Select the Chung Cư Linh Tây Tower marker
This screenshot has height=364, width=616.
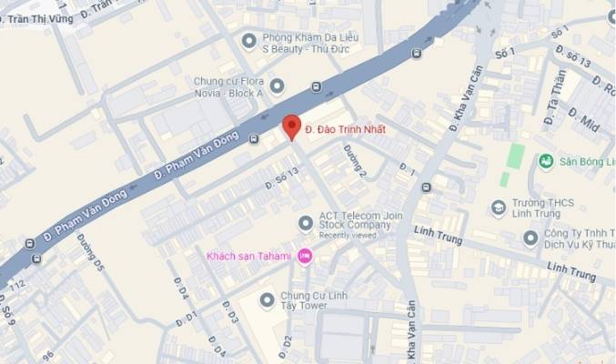(268, 300)
